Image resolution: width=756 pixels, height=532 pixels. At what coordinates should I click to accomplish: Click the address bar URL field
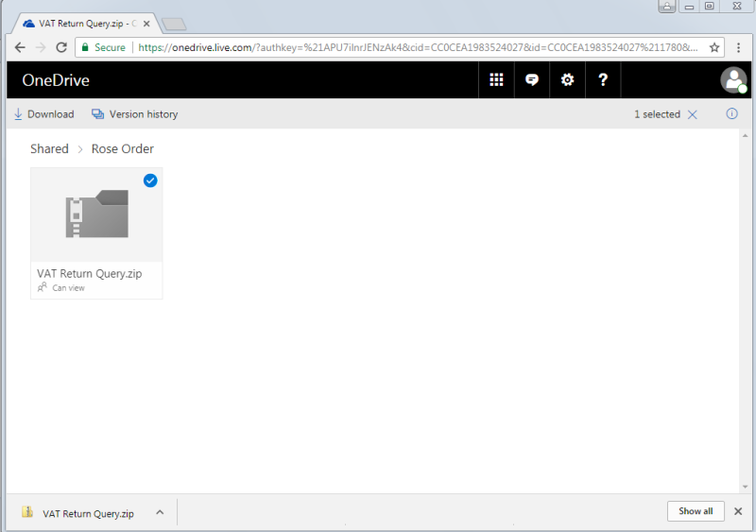pyautogui.click(x=416, y=47)
